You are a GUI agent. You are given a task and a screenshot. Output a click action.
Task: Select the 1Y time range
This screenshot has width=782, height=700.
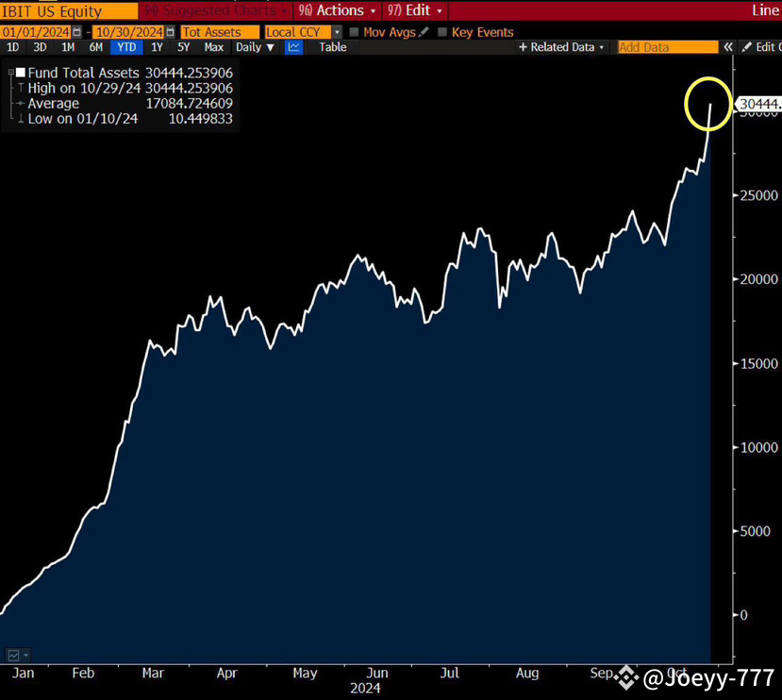pyautogui.click(x=158, y=47)
